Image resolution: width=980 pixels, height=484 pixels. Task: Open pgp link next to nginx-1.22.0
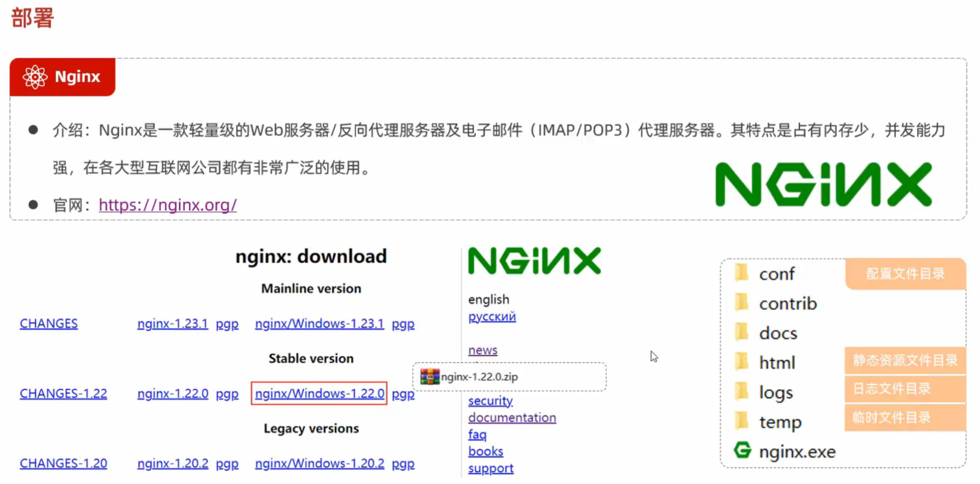(x=227, y=393)
